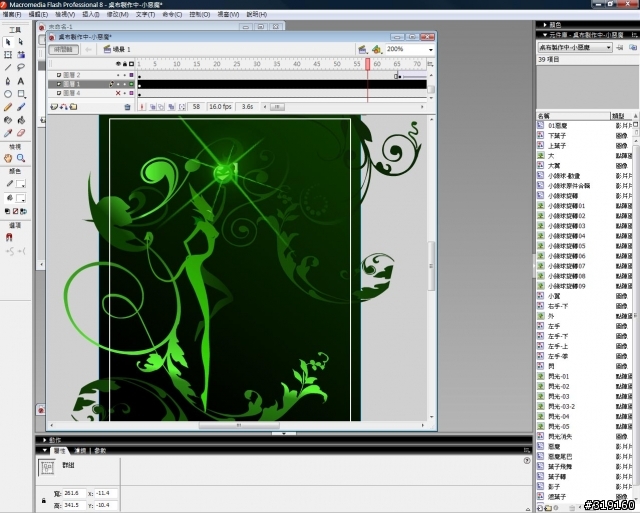Click frame 58 playhead marker
This screenshot has width=640, height=513.
[367, 64]
